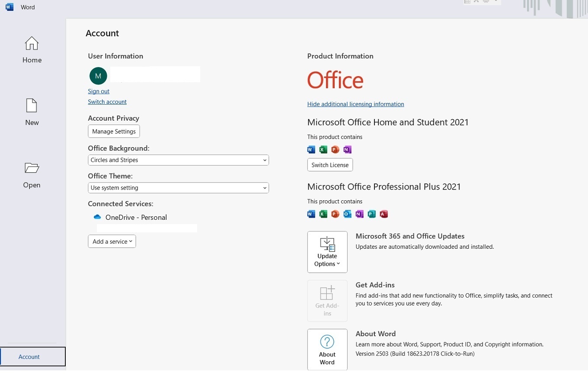Click the Word logo in the title bar

tap(10, 7)
